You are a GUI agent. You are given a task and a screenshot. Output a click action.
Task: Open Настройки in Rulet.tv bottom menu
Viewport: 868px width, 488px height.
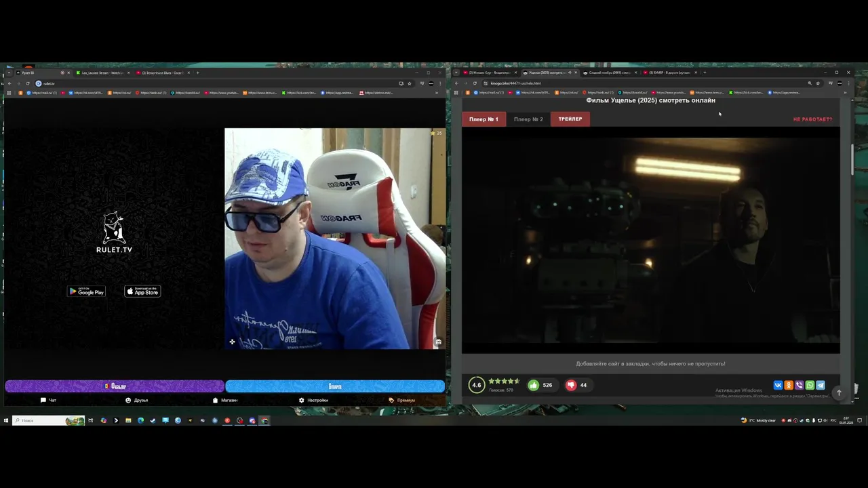click(x=313, y=400)
